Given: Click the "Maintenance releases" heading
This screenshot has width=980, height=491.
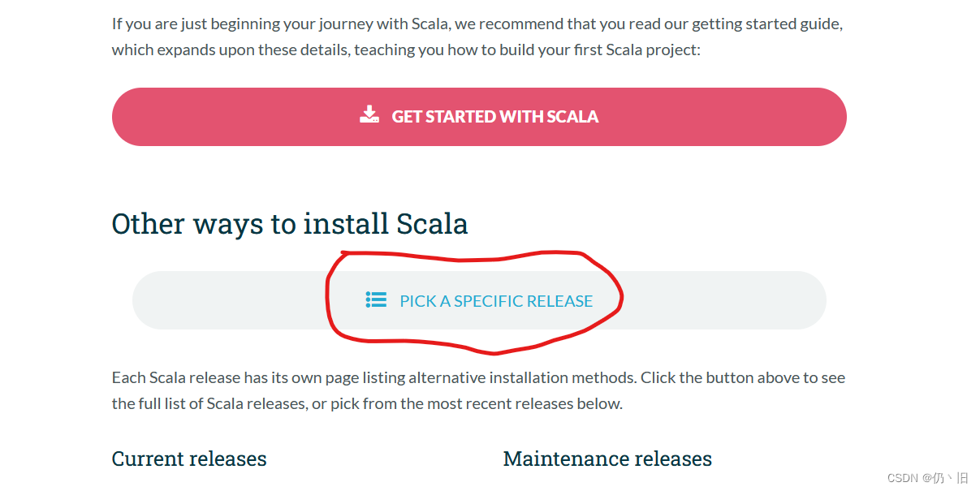Looking at the screenshot, I should (x=607, y=459).
